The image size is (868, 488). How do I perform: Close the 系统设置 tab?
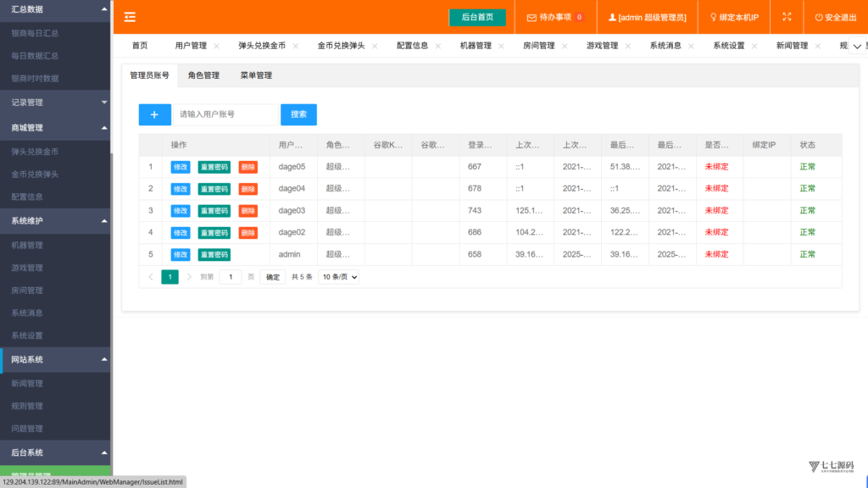(754, 46)
